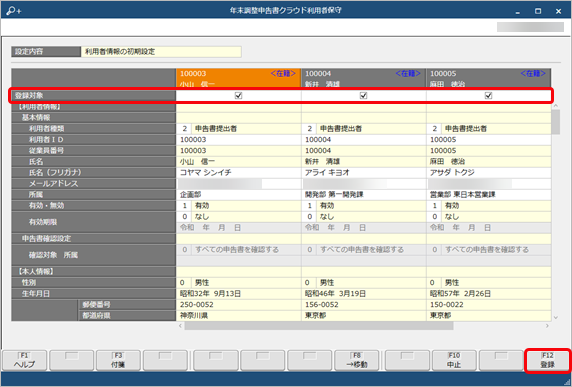The height and width of the screenshot is (387, 572).
Task: Click the horizontal scrollbar left arrow
Action: pos(181,326)
